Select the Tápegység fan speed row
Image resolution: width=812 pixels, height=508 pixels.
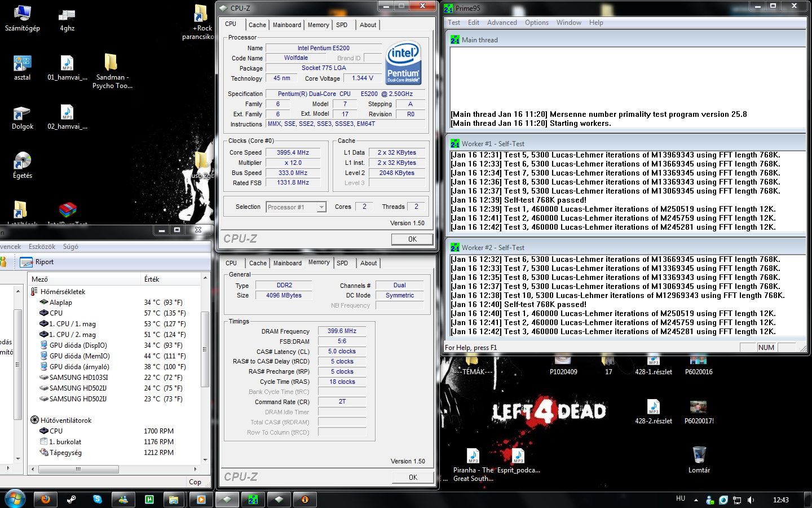(x=116, y=453)
